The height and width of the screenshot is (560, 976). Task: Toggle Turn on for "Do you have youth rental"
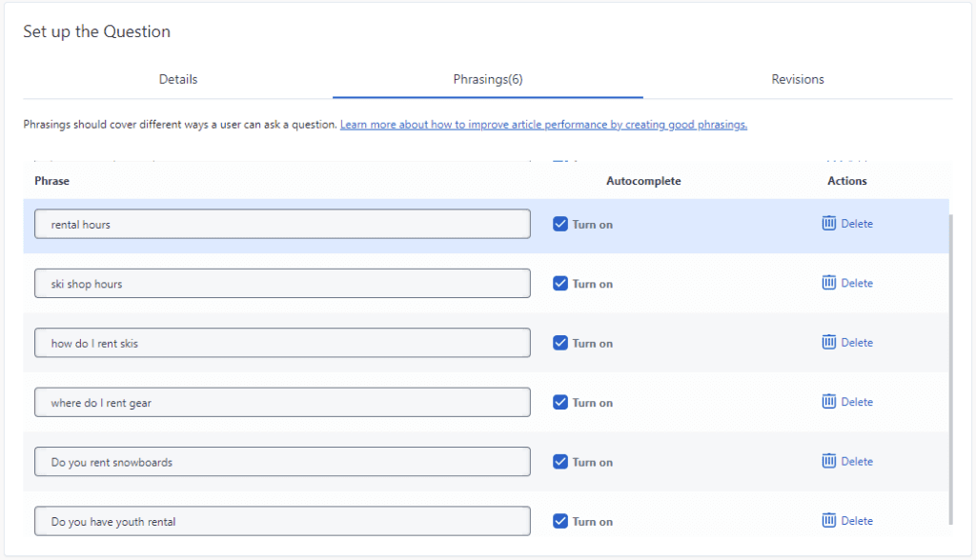click(x=560, y=520)
